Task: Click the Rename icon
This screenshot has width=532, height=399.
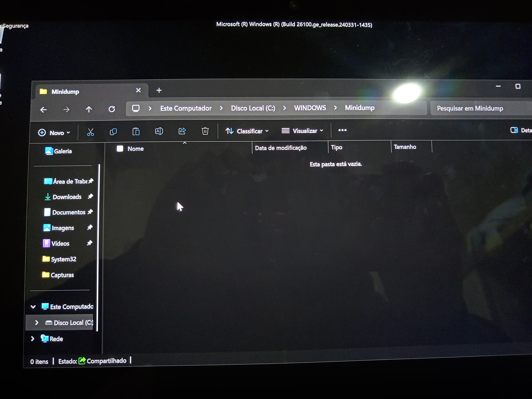Action: point(159,131)
